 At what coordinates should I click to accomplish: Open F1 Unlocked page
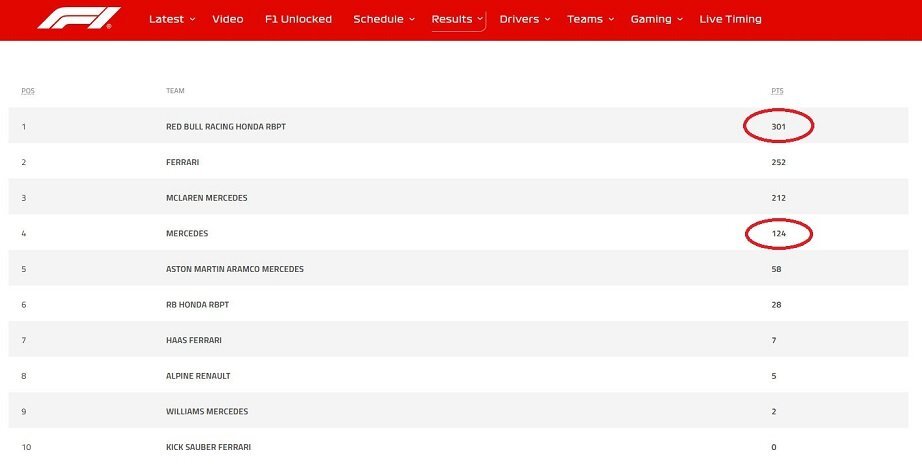click(298, 19)
